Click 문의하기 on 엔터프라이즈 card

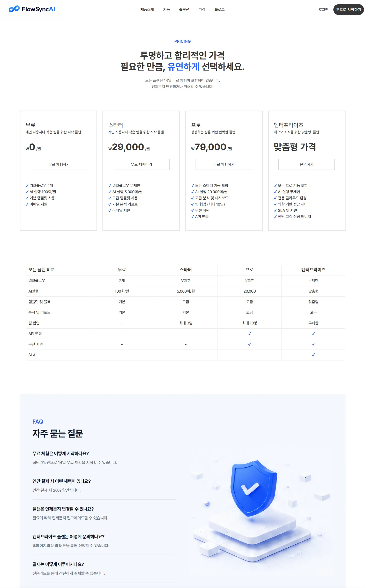click(x=307, y=164)
